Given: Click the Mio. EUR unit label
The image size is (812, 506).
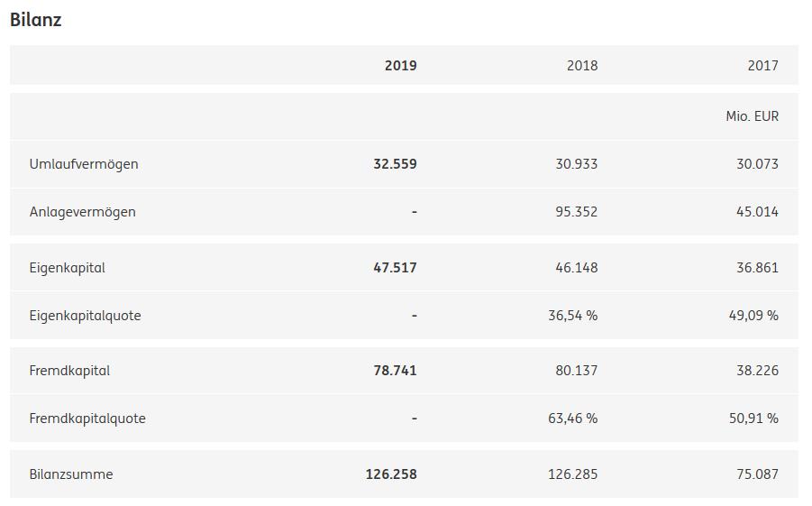Looking at the screenshot, I should 752,116.
